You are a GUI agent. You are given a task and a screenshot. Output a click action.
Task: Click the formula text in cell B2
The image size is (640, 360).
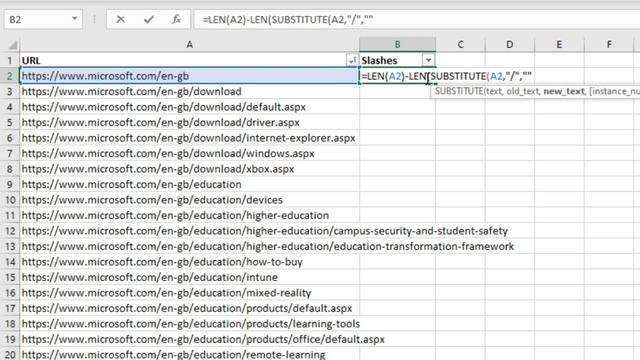[x=447, y=76]
